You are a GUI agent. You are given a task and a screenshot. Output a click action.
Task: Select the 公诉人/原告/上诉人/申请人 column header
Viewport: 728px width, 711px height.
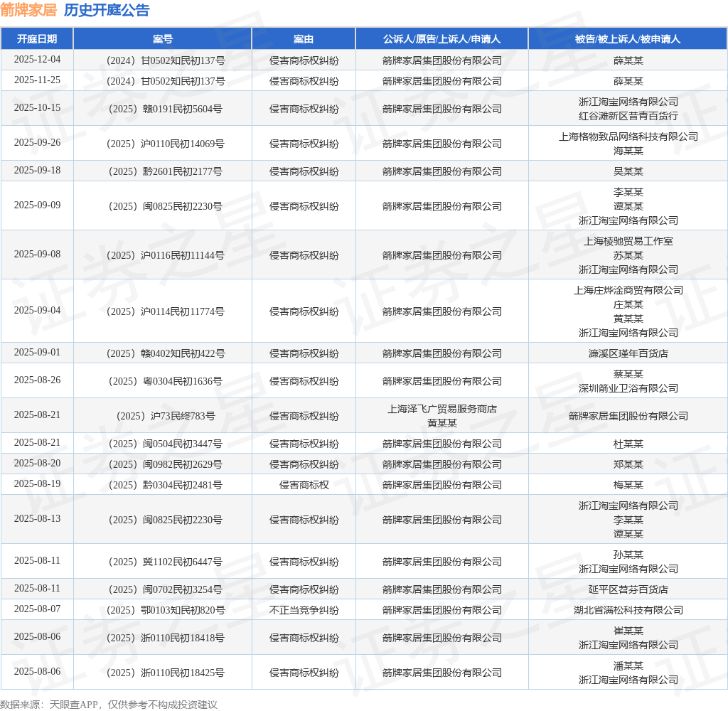(442, 39)
